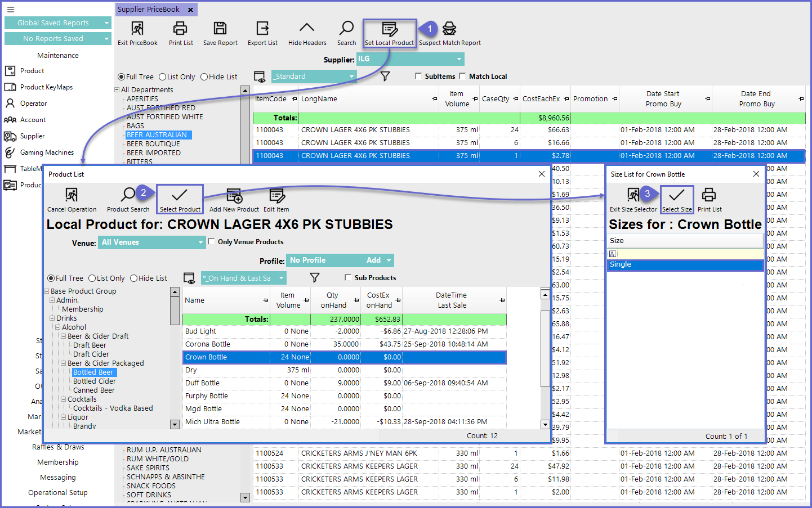This screenshot has width=812, height=508.
Task: Enable the Match Local checkbox
Action: click(x=463, y=77)
